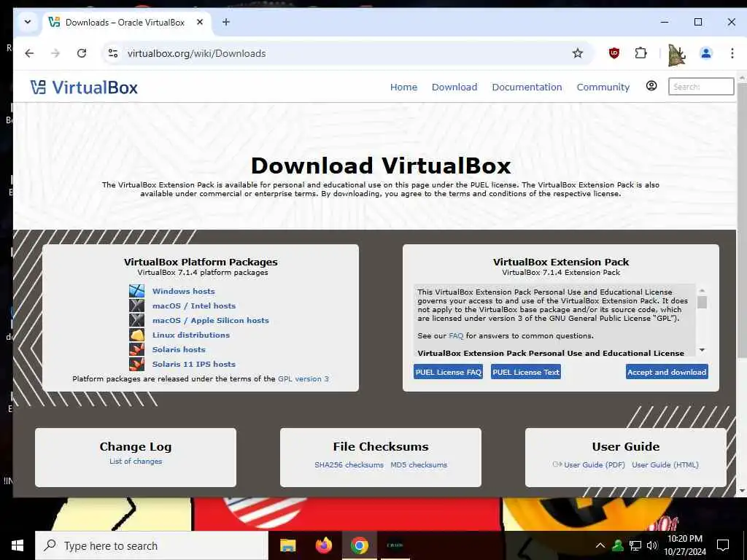Click the Solaris hosts icon

(x=136, y=349)
